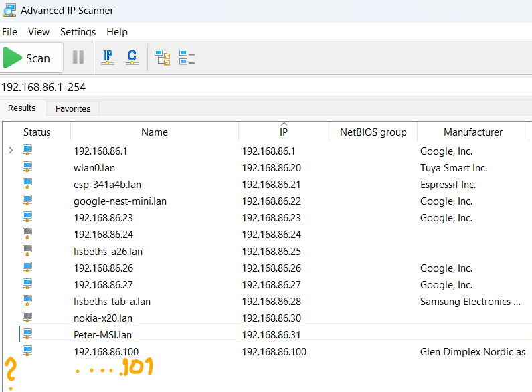Click the Samsung Electronics manufacturer cell
The width and height of the screenshot is (532, 392).
click(470, 302)
